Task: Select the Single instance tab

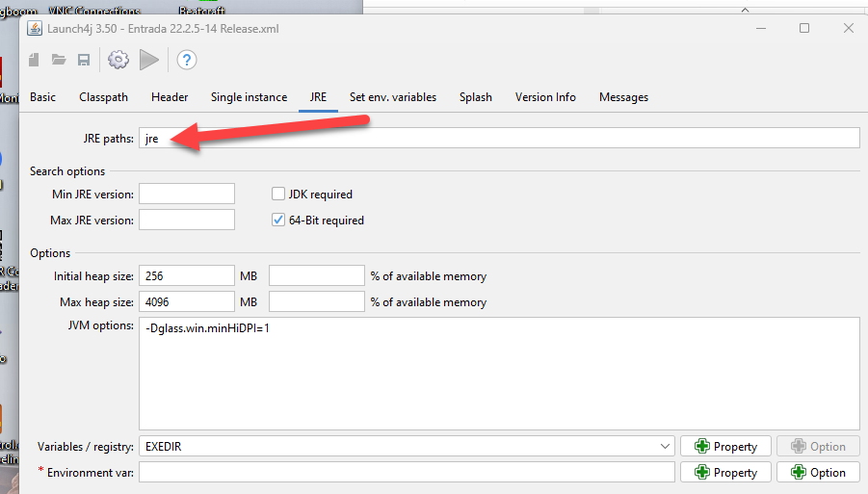Action: point(249,97)
